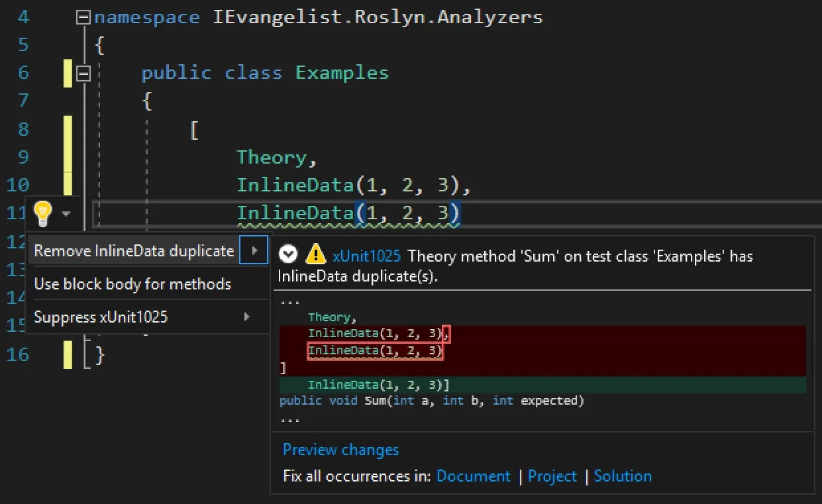The width and height of the screenshot is (822, 504).
Task: Click line number 16 in the gutter
Action: click(19, 354)
